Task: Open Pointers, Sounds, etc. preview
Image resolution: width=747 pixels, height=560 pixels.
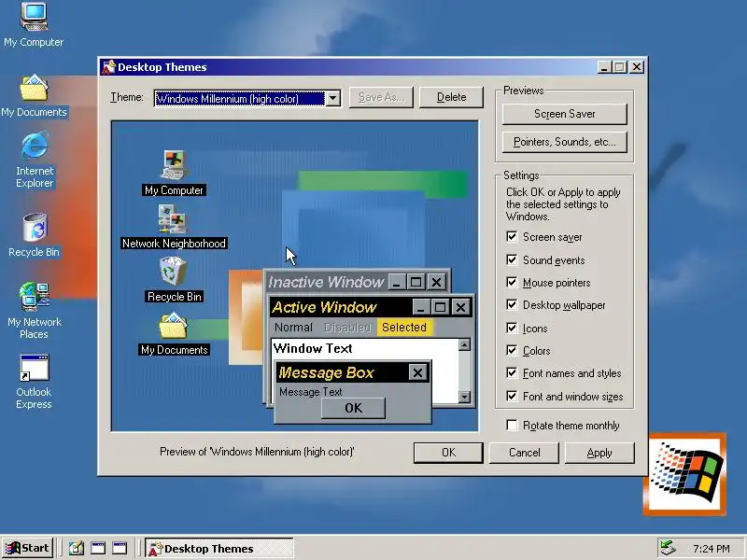Action: 565,142
